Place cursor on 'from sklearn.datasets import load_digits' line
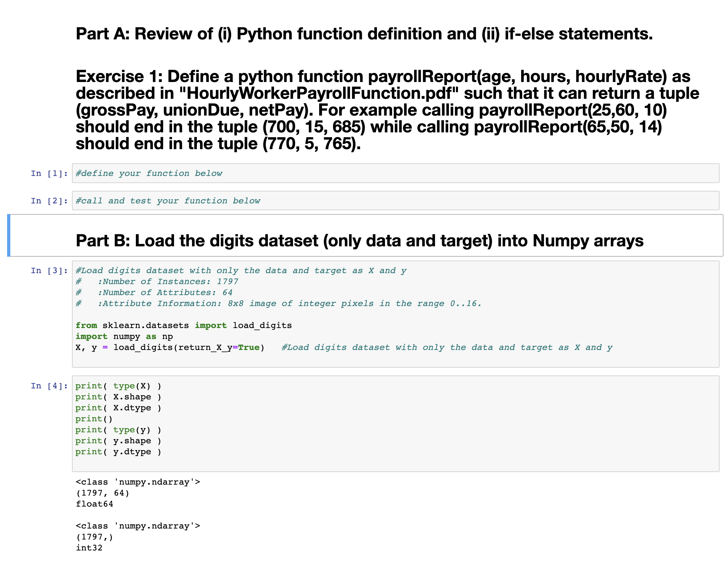Viewport: 728px width, 565px height. coord(183,325)
